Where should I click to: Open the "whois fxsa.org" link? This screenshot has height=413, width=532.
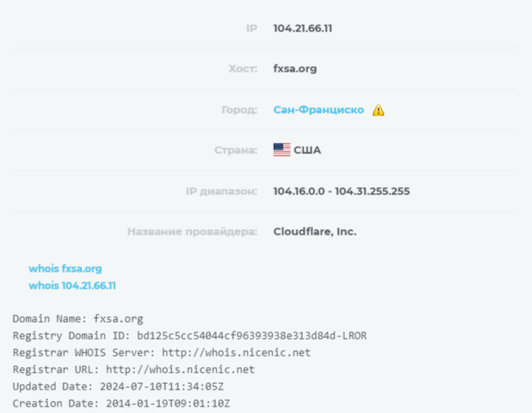coord(65,269)
